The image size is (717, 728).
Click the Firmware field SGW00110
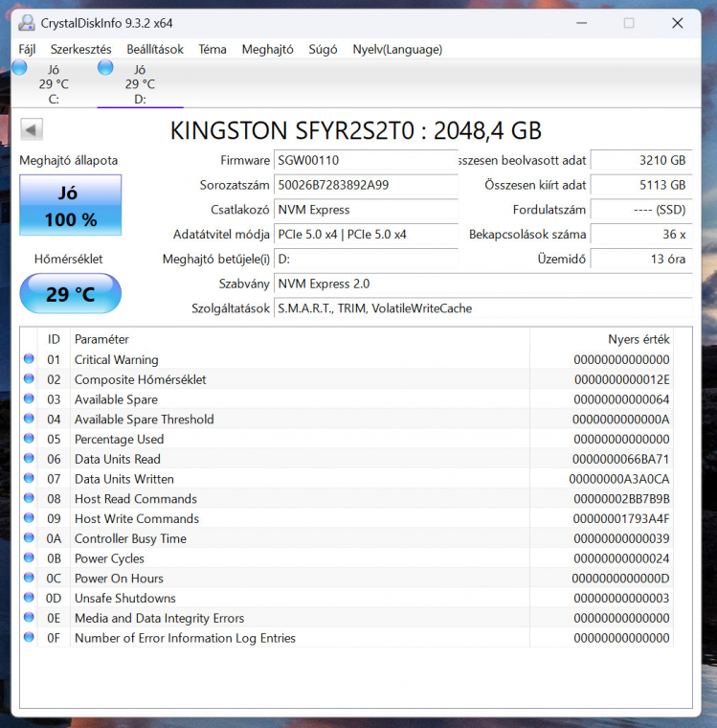366,160
